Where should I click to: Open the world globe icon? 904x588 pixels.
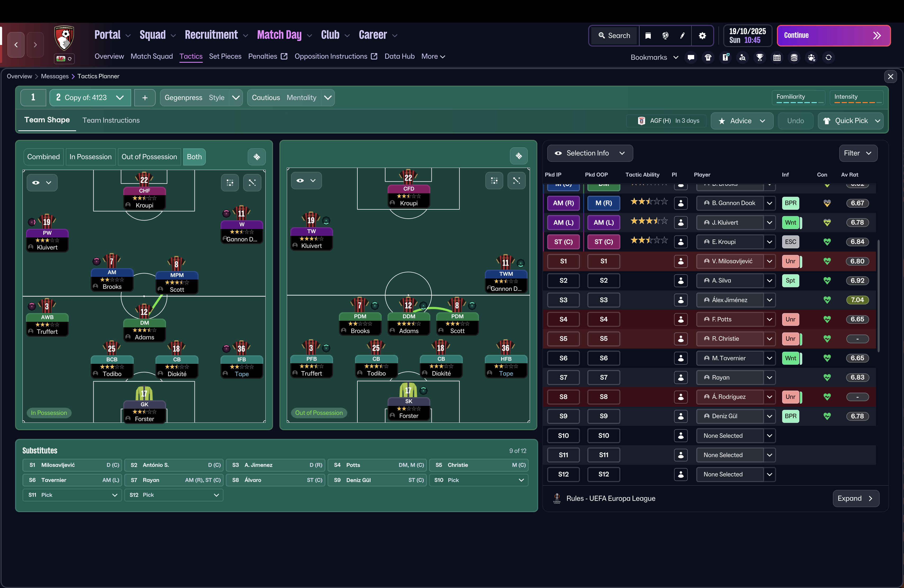pyautogui.click(x=665, y=35)
